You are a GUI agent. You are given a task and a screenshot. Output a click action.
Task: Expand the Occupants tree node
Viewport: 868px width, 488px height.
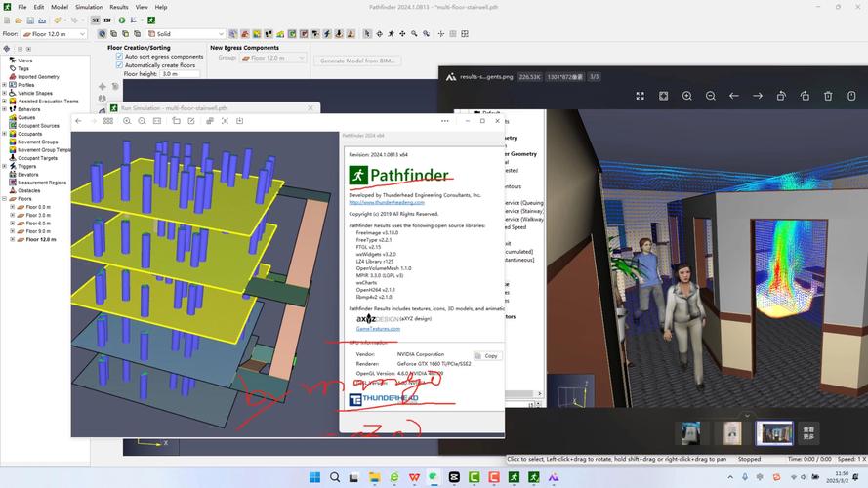[x=5, y=134]
